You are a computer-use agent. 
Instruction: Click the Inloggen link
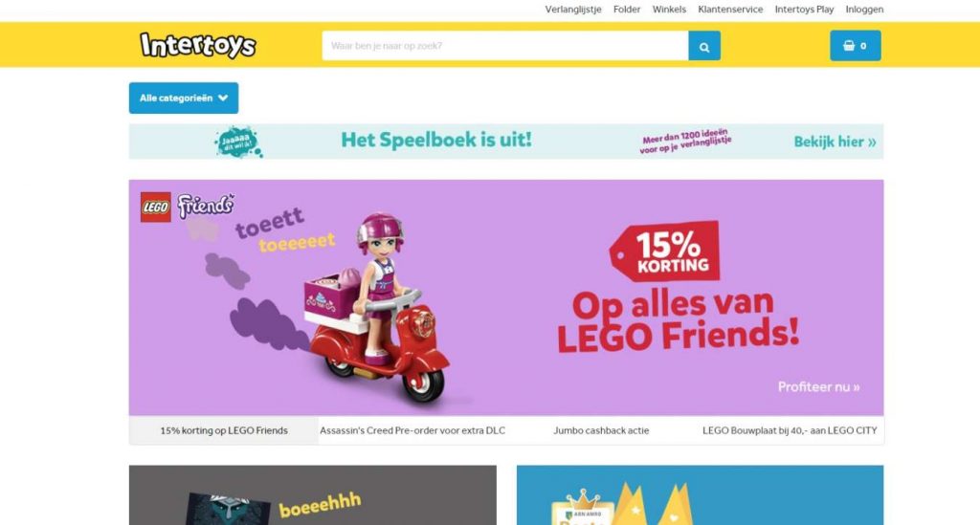click(864, 10)
